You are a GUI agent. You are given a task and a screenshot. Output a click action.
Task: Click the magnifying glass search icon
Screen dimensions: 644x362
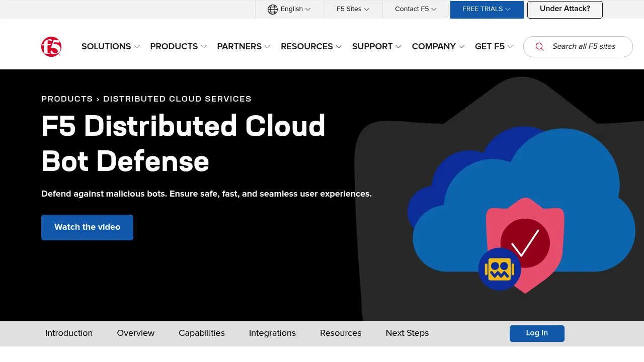539,47
